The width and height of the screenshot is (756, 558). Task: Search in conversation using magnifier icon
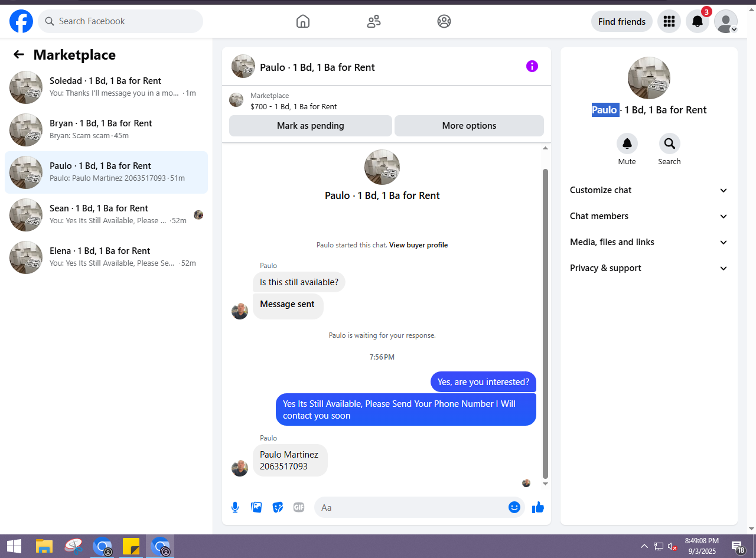[x=670, y=143]
